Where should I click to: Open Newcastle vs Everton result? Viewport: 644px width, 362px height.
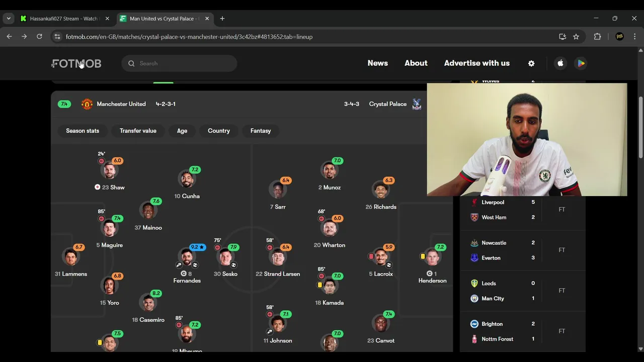click(x=523, y=250)
